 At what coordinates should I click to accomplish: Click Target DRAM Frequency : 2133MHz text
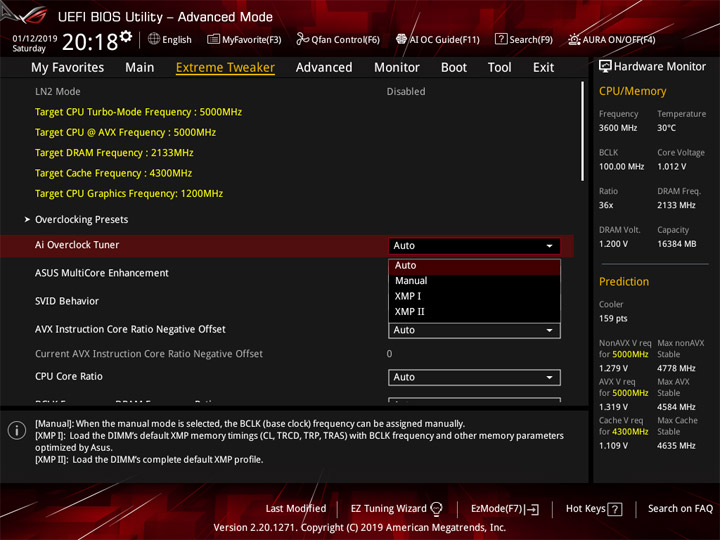pos(114,153)
